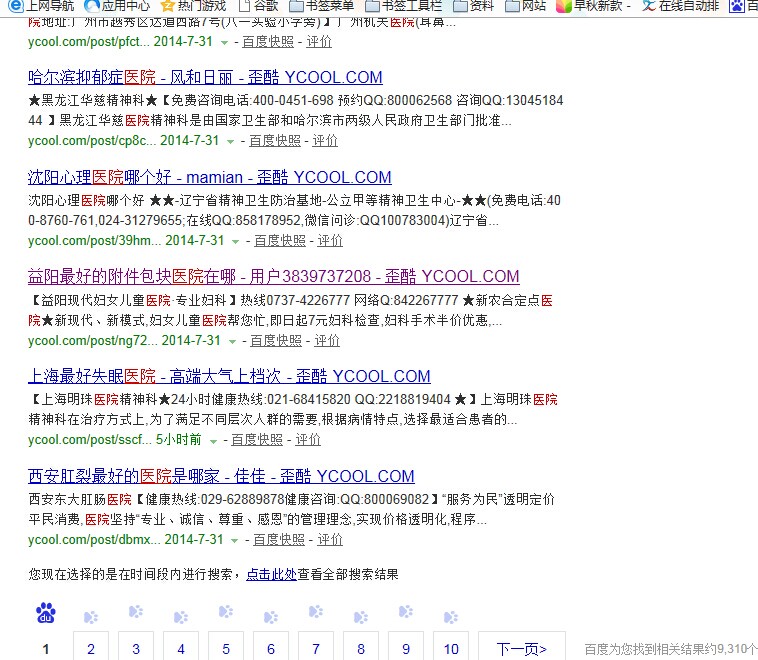The image size is (758, 660).
Task: Click the URL text ycool.com/post/dbmx
Action: pos(94,540)
